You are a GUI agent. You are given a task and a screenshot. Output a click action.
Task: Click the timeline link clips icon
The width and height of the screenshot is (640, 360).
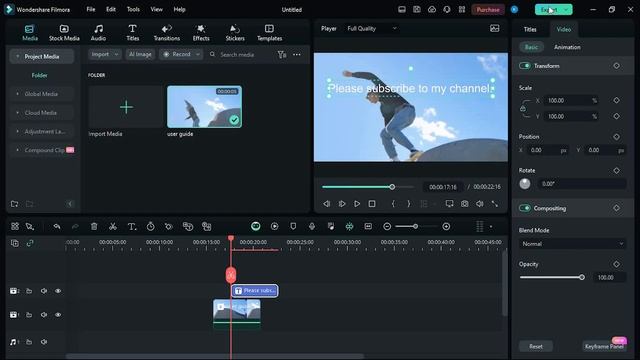point(30,243)
